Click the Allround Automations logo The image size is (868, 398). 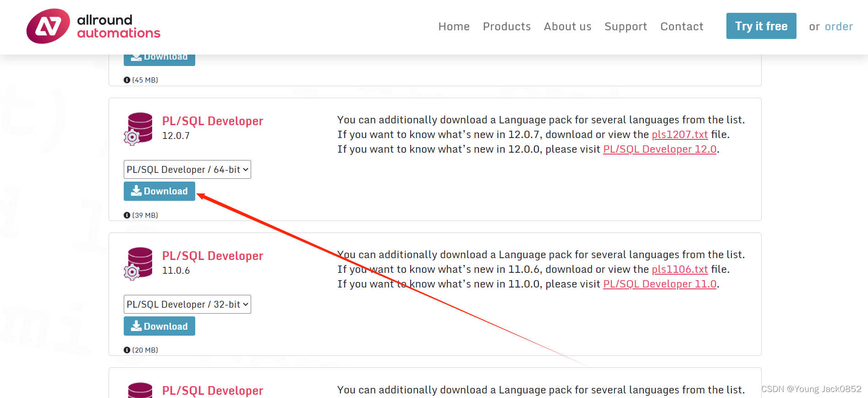(93, 26)
